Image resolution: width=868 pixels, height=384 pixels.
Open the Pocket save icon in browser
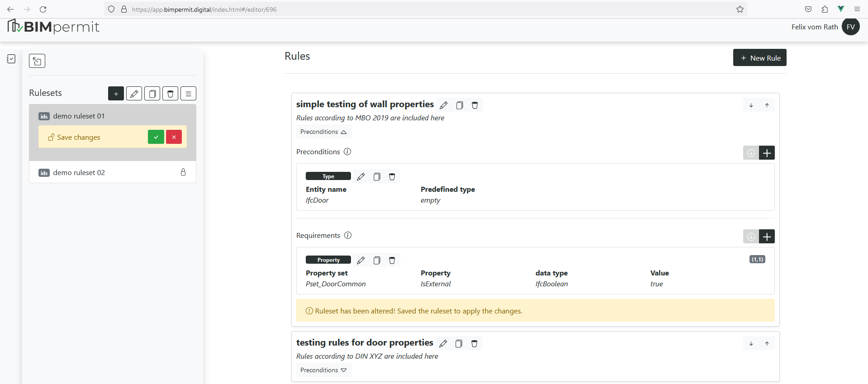[808, 9]
